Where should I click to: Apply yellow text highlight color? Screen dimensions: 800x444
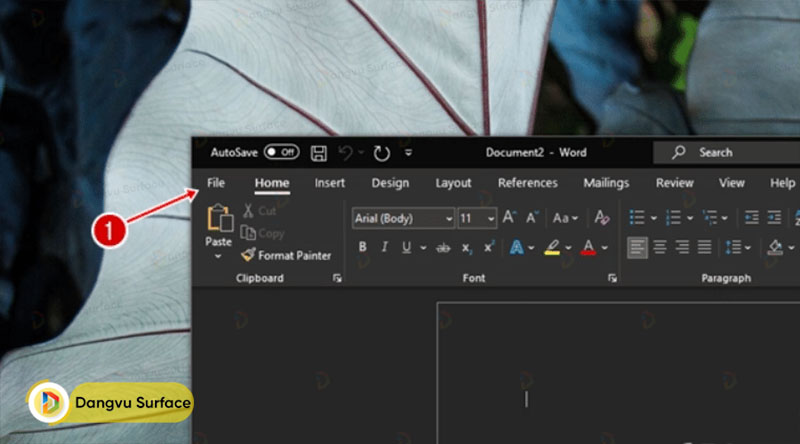pos(551,247)
